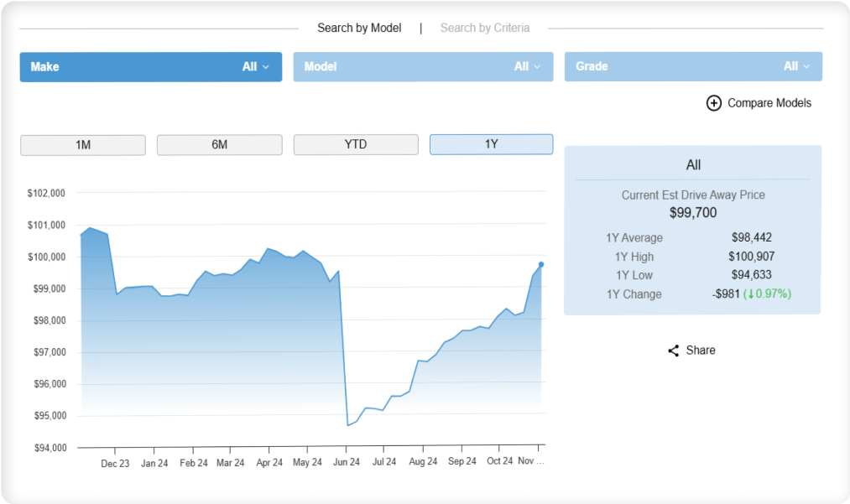Select Search by Model tab
Image resolution: width=850 pixels, height=504 pixels.
pos(359,28)
